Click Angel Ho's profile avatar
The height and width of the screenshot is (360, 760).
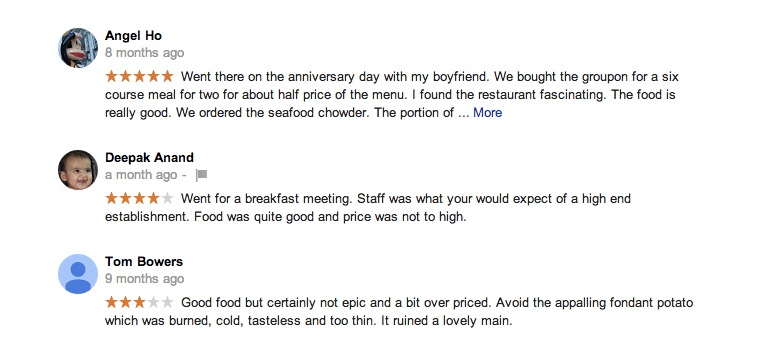point(78,47)
